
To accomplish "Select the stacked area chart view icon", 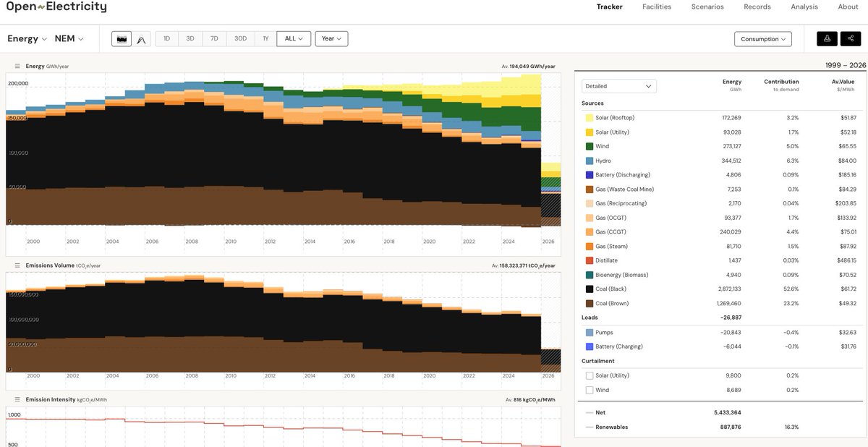I will tap(122, 39).
